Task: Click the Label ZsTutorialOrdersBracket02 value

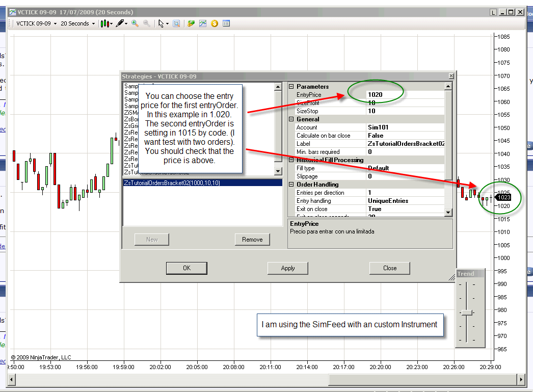Action: (x=405, y=143)
